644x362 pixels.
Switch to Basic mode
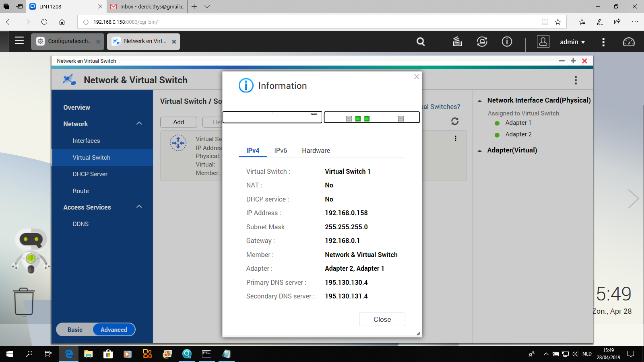pos(75,329)
